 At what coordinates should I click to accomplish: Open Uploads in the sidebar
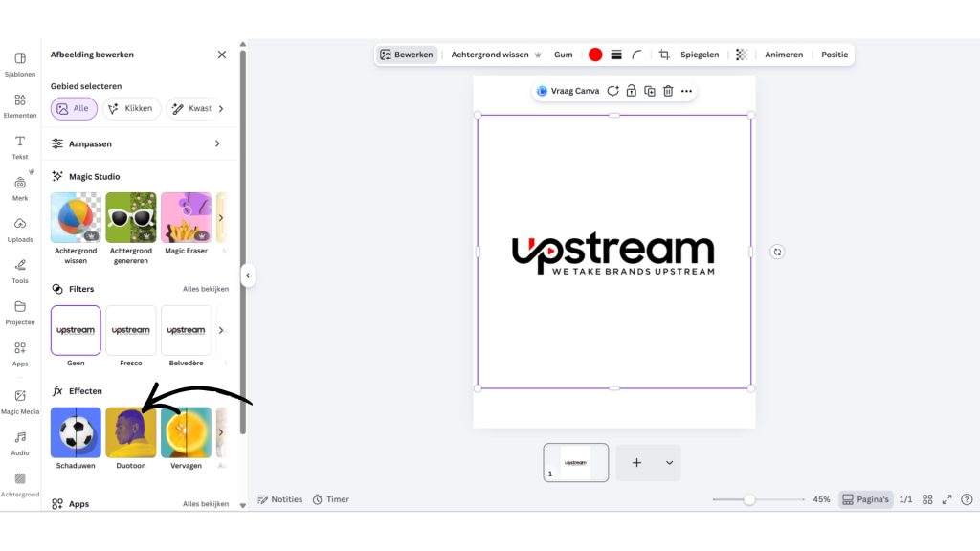[x=20, y=230]
